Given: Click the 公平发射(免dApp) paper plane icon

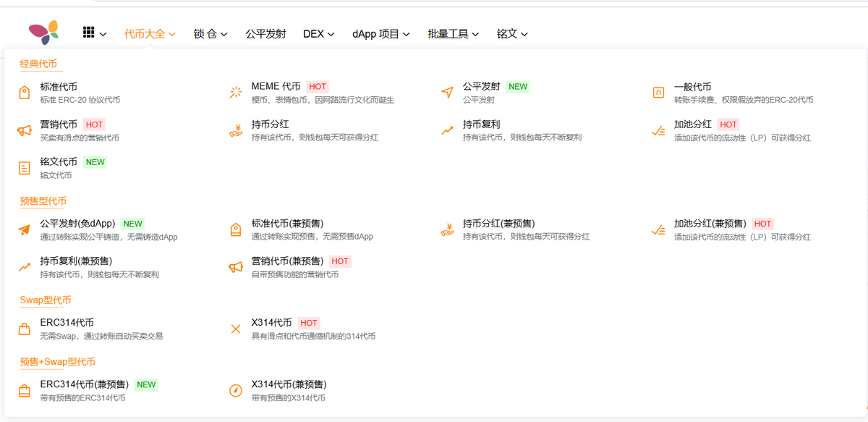Looking at the screenshot, I should 25,229.
